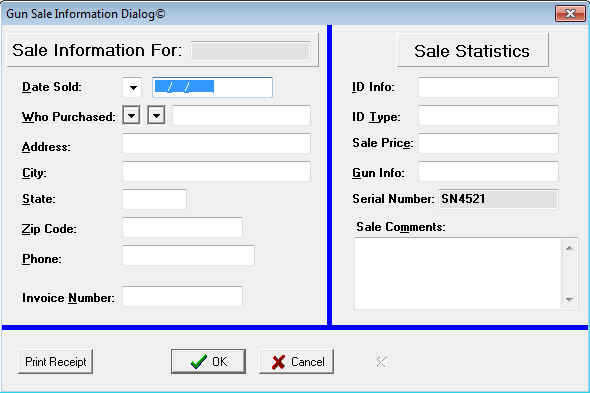Click into the Zip Code field

[182, 227]
